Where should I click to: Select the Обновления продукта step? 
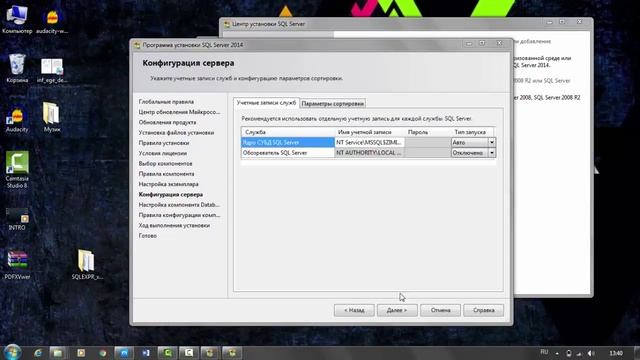click(167, 122)
